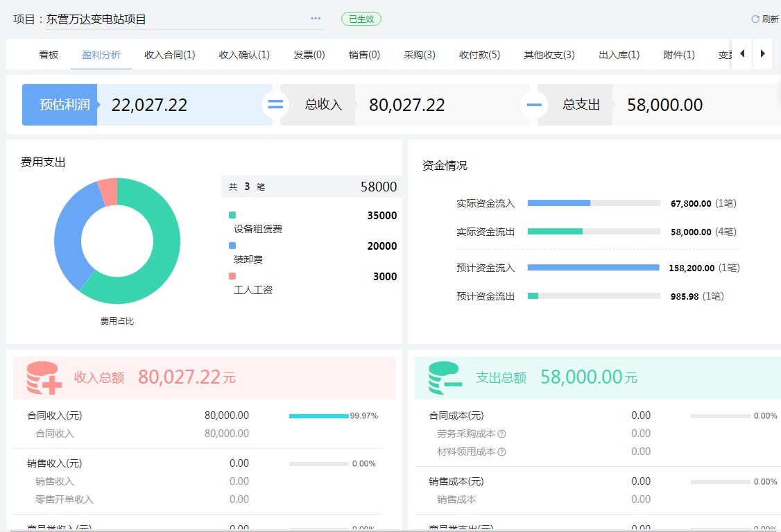Open the 附件(1) tab

point(679,55)
